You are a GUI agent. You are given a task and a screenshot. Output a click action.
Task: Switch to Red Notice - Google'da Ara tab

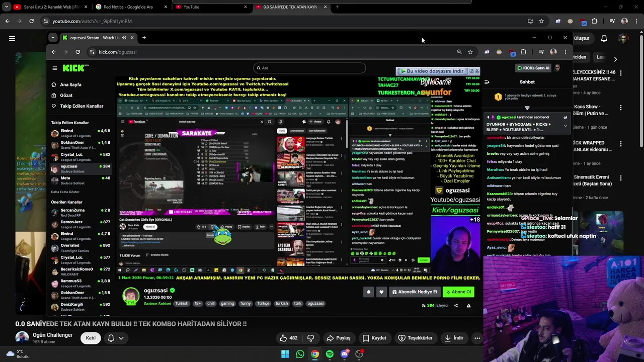pyautogui.click(x=131, y=7)
